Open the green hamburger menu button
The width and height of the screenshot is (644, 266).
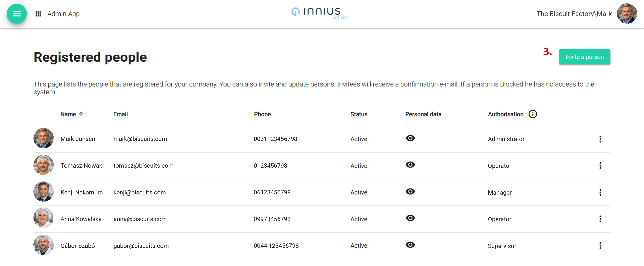(17, 14)
